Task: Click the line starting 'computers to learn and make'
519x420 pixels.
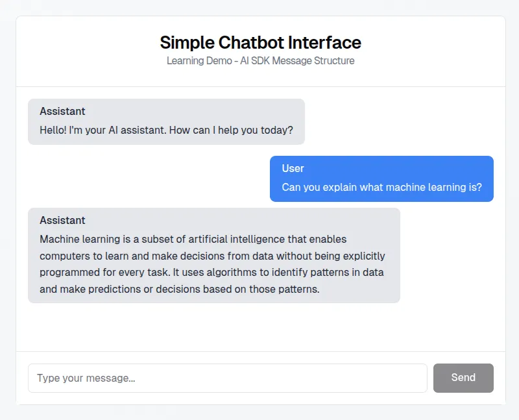Action: [212, 256]
